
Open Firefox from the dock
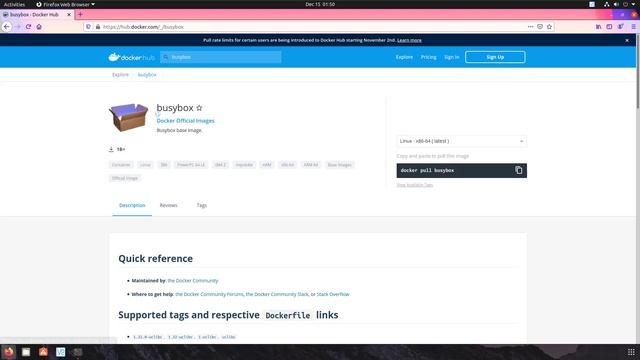(9, 352)
